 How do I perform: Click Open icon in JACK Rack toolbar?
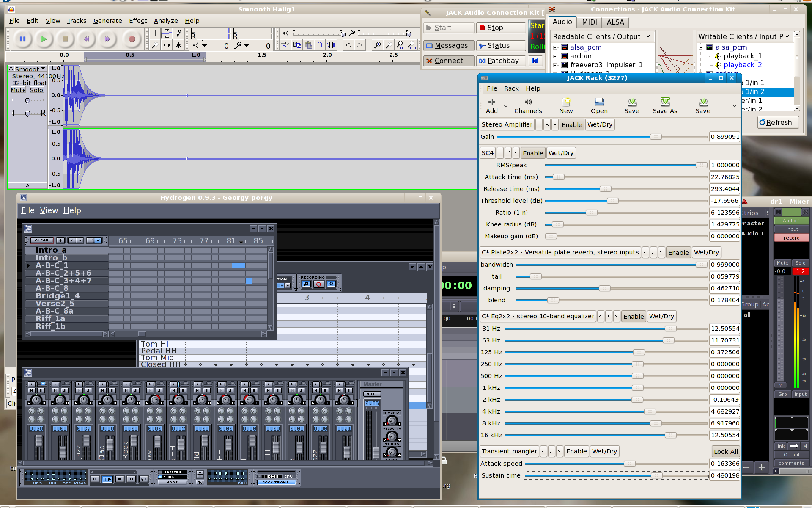pyautogui.click(x=599, y=106)
